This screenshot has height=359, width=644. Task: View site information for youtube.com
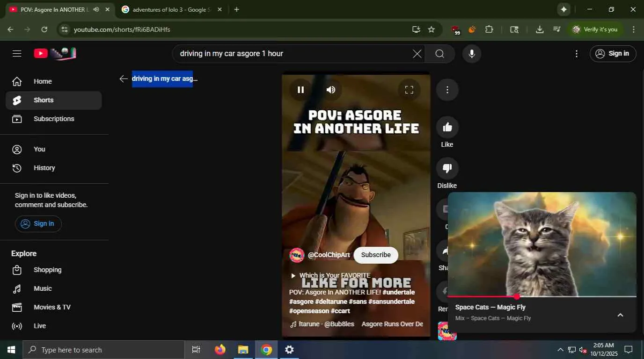[x=65, y=29]
